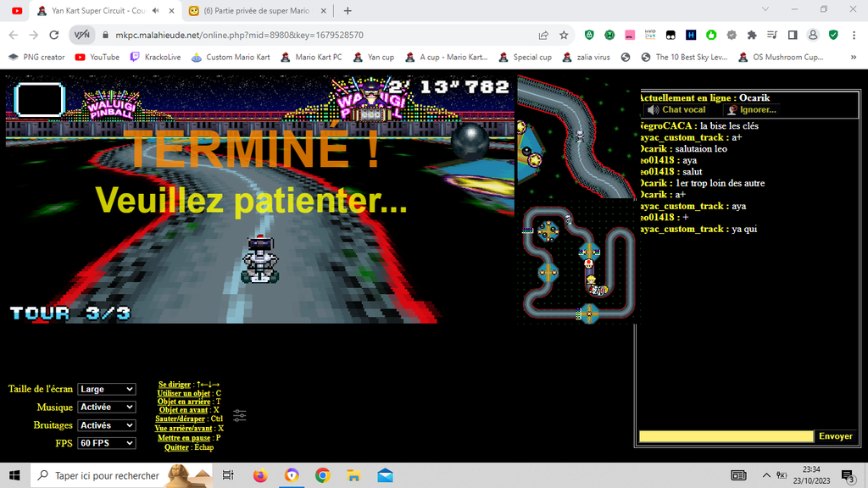Viewport: 868px width, 488px height.
Task: Click the browser reload button
Action: (53, 35)
